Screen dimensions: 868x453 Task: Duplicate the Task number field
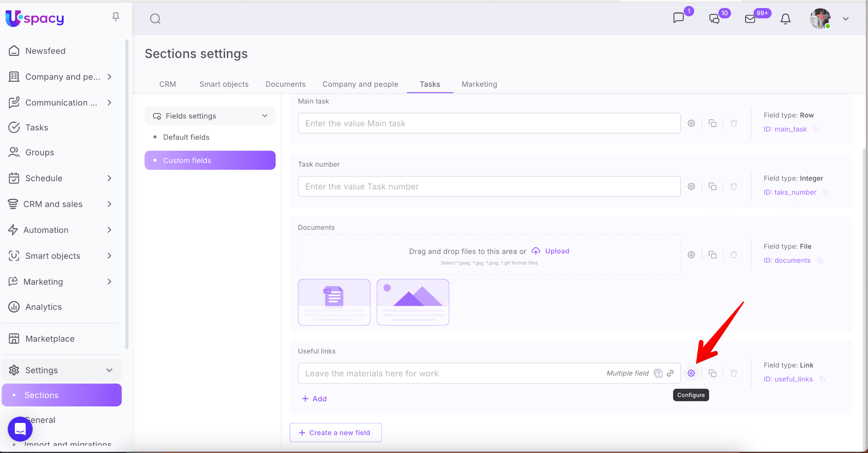click(x=712, y=186)
